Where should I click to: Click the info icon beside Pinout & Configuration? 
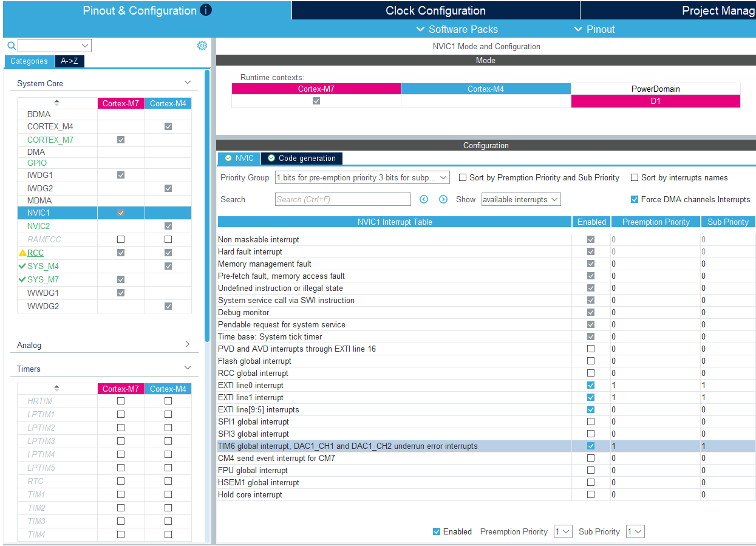[206, 10]
